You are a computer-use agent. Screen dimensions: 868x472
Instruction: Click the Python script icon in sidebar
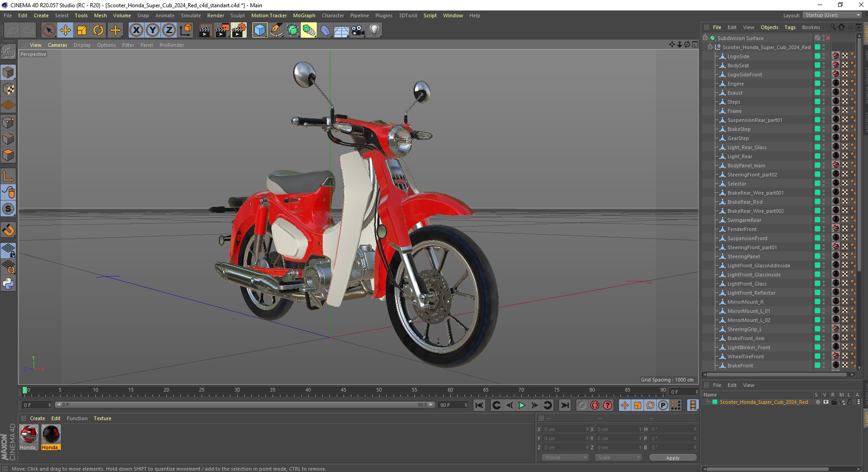tap(8, 284)
